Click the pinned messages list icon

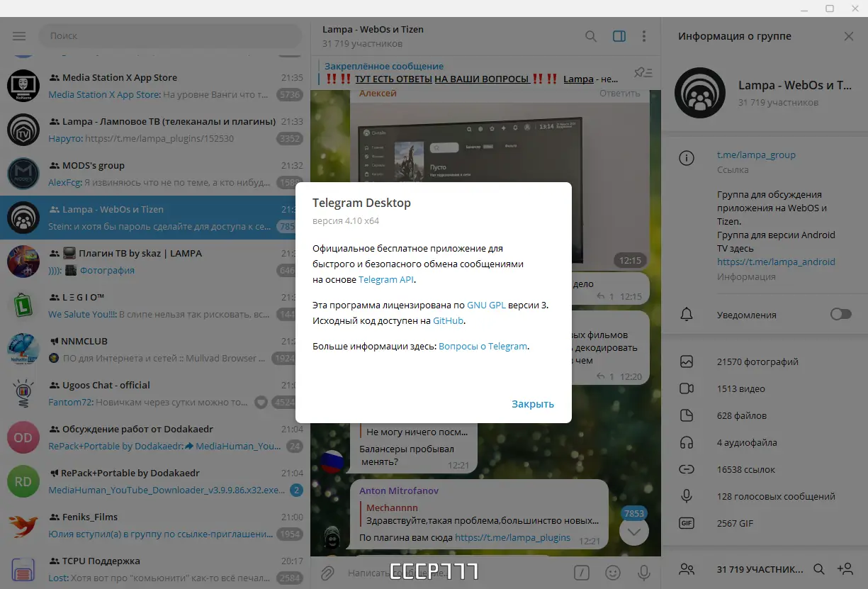click(x=643, y=72)
